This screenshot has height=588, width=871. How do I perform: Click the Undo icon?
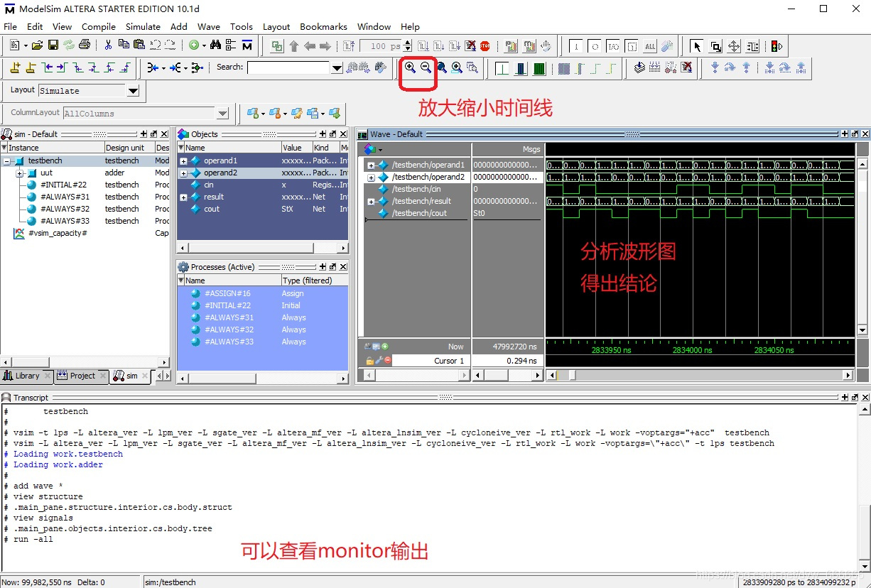pos(155,45)
